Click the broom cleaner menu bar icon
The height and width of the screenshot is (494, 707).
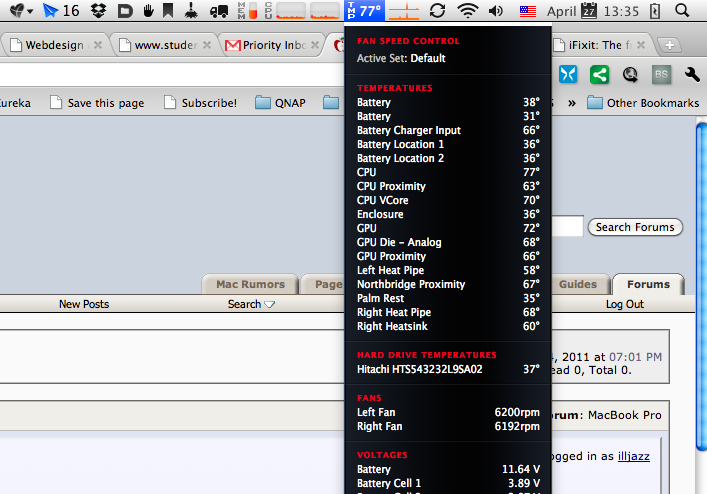(191, 10)
